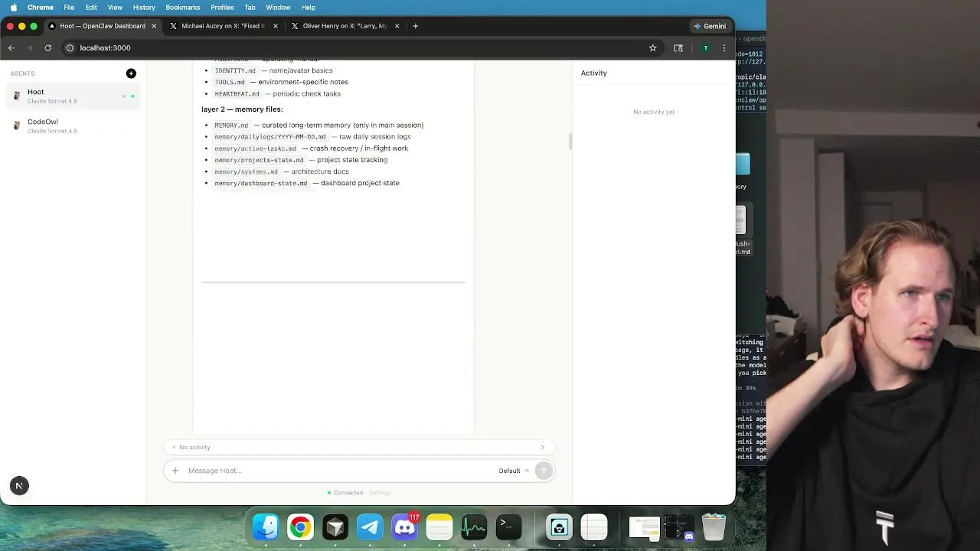Click the Connected status indicator
980x551 pixels.
pyautogui.click(x=345, y=493)
